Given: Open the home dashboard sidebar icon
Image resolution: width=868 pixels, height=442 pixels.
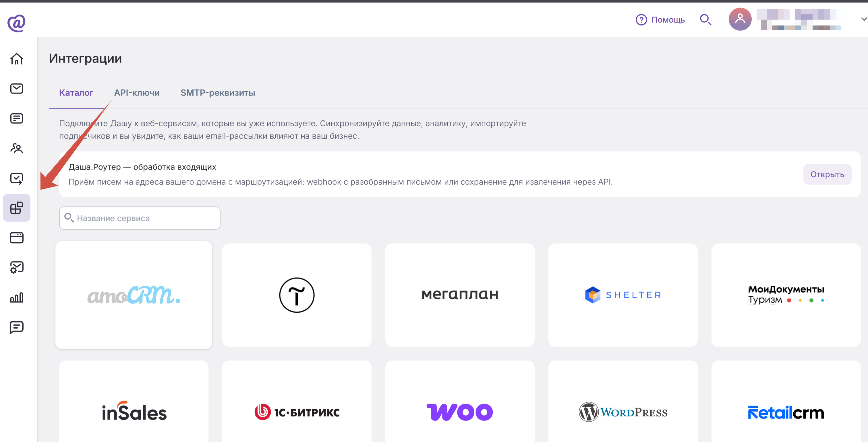Looking at the screenshot, I should (x=17, y=59).
